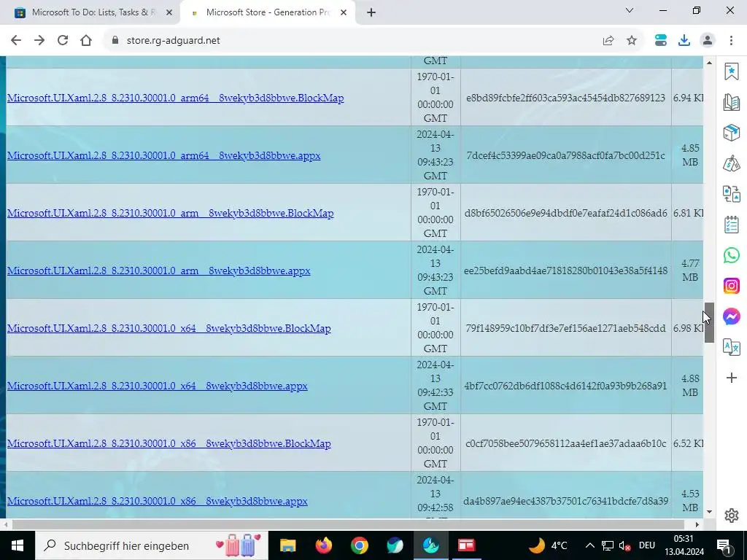747x560 pixels.
Task: Click the address bar URL field
Action: click(352, 41)
